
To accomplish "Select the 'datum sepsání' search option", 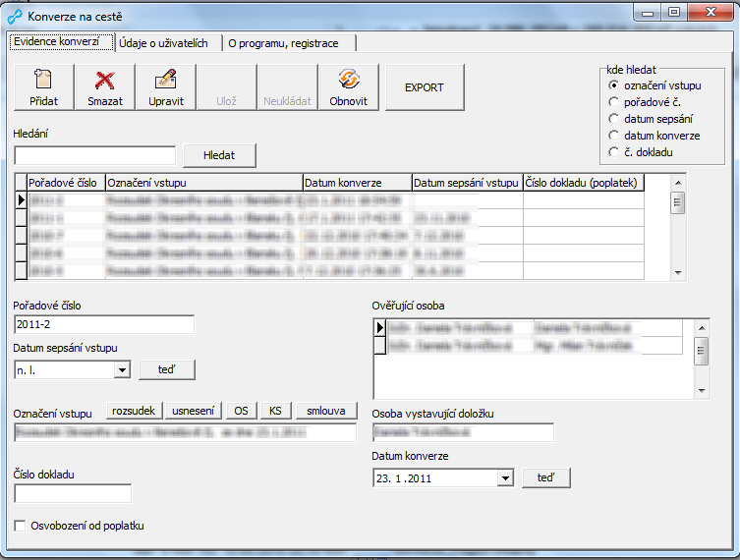I will click(x=614, y=119).
